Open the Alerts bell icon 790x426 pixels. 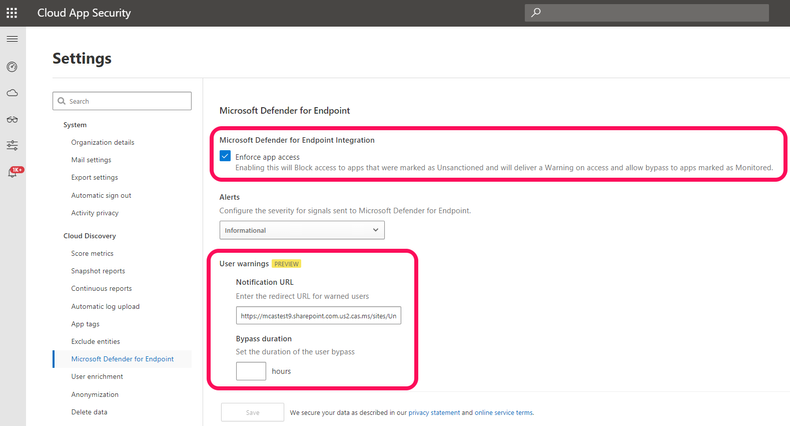(14, 172)
